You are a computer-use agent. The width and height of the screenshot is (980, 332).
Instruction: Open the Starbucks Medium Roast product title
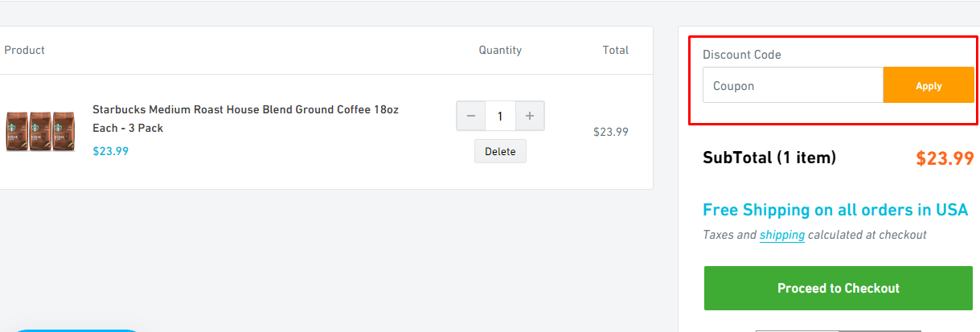245,118
